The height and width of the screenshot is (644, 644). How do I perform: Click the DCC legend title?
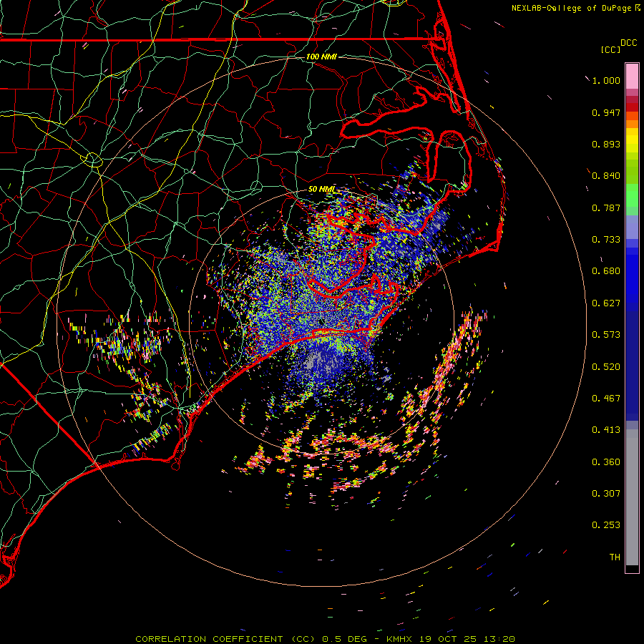pyautogui.click(x=628, y=43)
